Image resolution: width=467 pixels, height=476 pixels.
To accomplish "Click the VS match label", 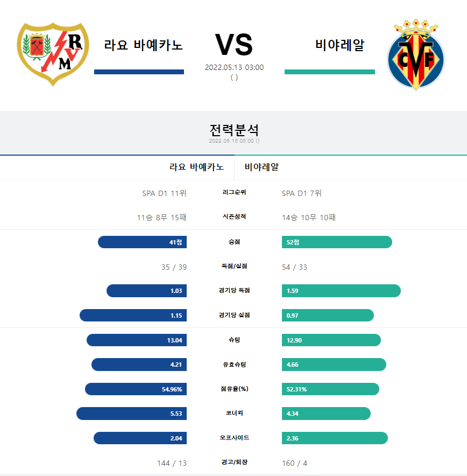I will click(x=234, y=45).
